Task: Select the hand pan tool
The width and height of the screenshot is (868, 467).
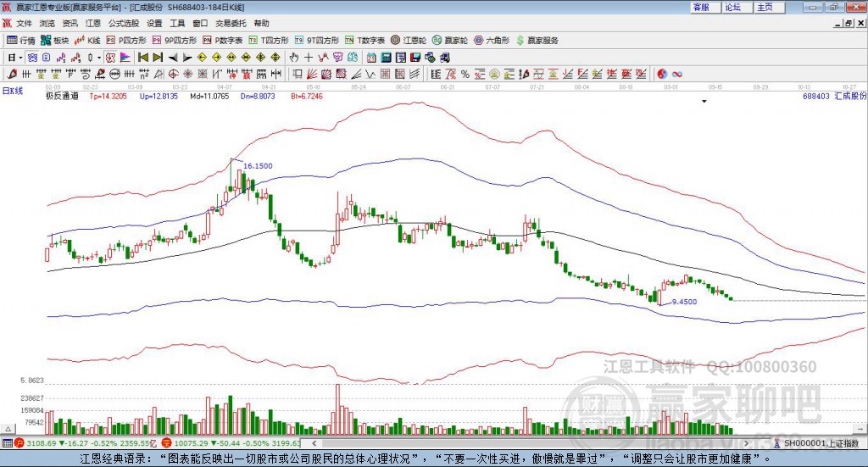Action: pyautogui.click(x=293, y=58)
